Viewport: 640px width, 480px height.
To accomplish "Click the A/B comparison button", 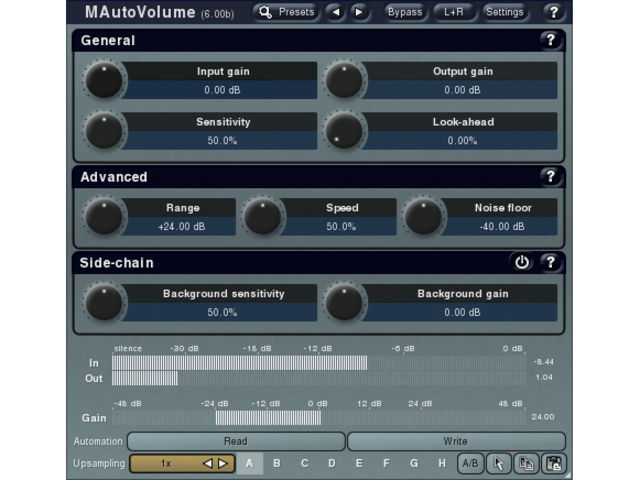I will pos(471,463).
